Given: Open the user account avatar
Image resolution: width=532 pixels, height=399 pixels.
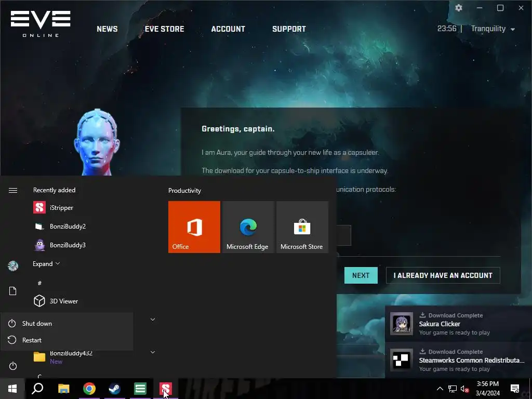Looking at the screenshot, I should tap(13, 266).
